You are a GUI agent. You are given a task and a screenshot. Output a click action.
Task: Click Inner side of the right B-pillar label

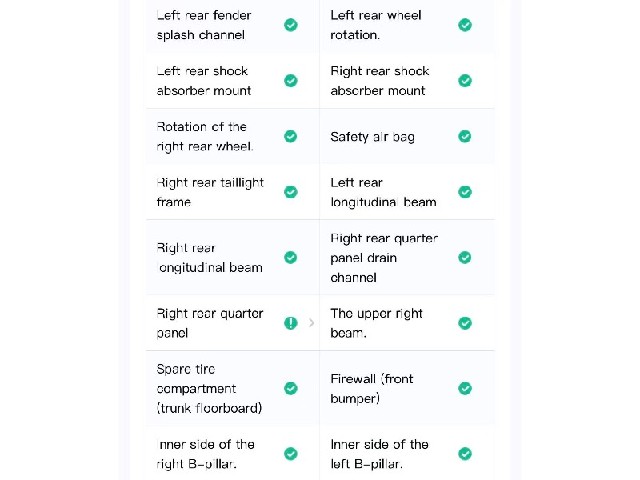click(205, 454)
